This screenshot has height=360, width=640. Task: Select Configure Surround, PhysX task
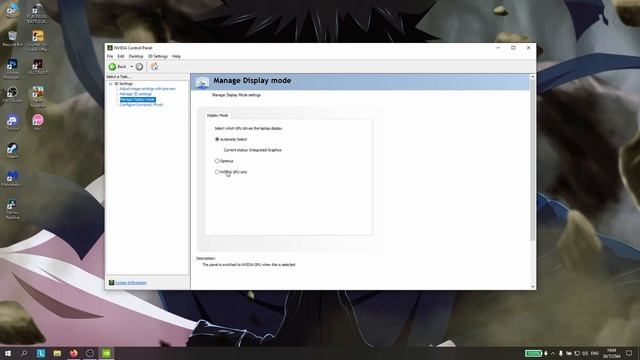pyautogui.click(x=141, y=104)
